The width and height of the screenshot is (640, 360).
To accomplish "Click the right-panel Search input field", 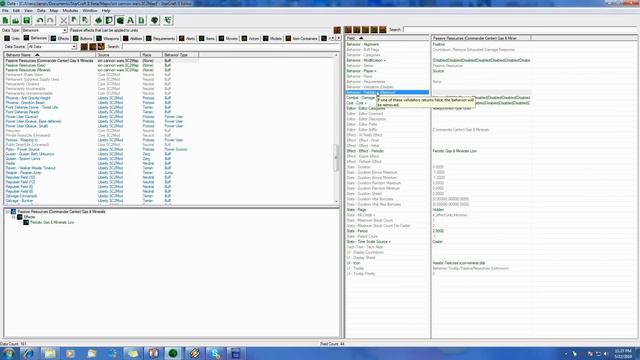I will [x=520, y=30].
